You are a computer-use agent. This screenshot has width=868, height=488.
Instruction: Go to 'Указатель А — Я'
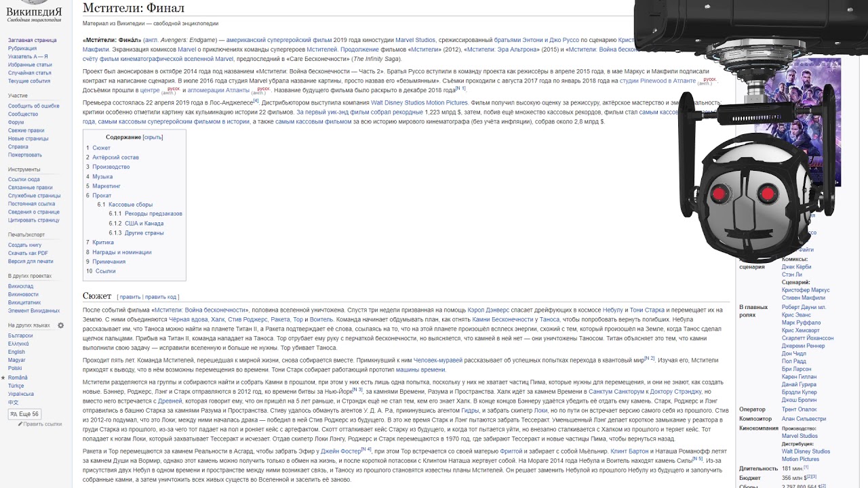point(28,57)
